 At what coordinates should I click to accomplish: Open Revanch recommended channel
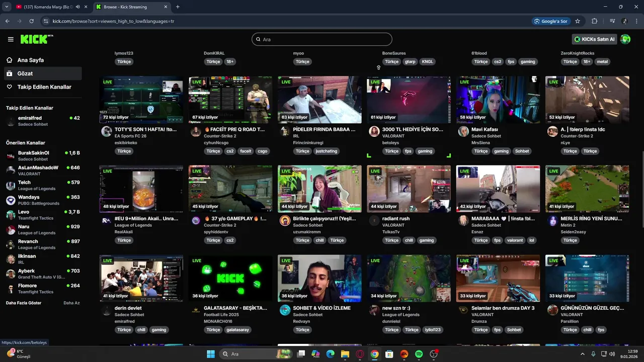coord(43,244)
